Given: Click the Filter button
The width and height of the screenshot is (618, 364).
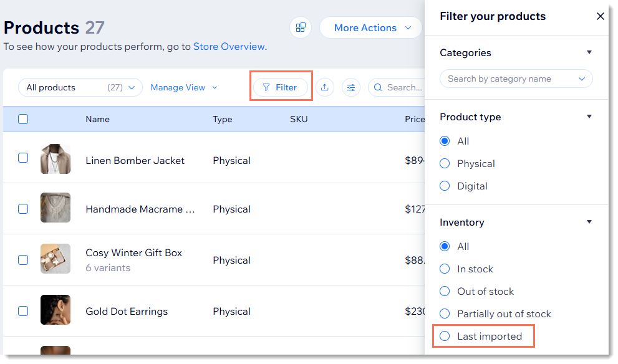Looking at the screenshot, I should click(x=280, y=87).
